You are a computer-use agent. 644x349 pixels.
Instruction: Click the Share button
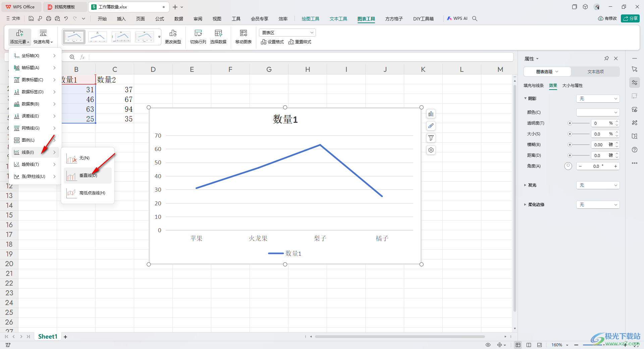point(630,18)
